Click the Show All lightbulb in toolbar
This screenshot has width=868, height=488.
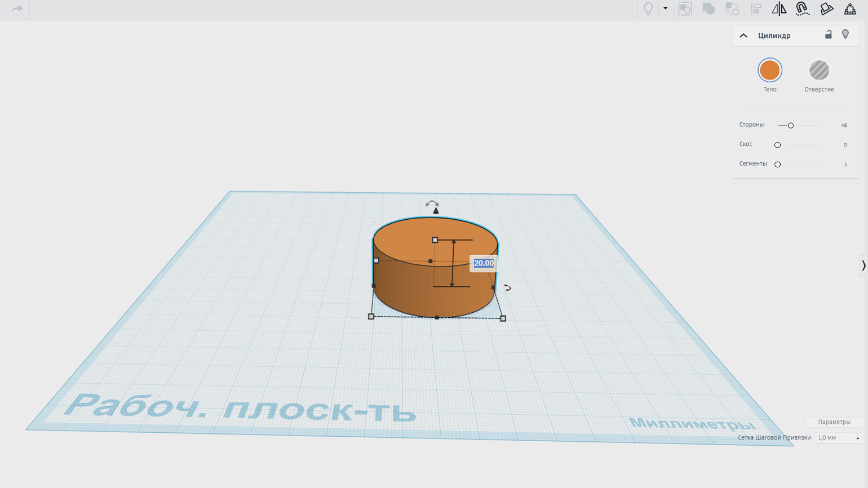pyautogui.click(x=648, y=8)
